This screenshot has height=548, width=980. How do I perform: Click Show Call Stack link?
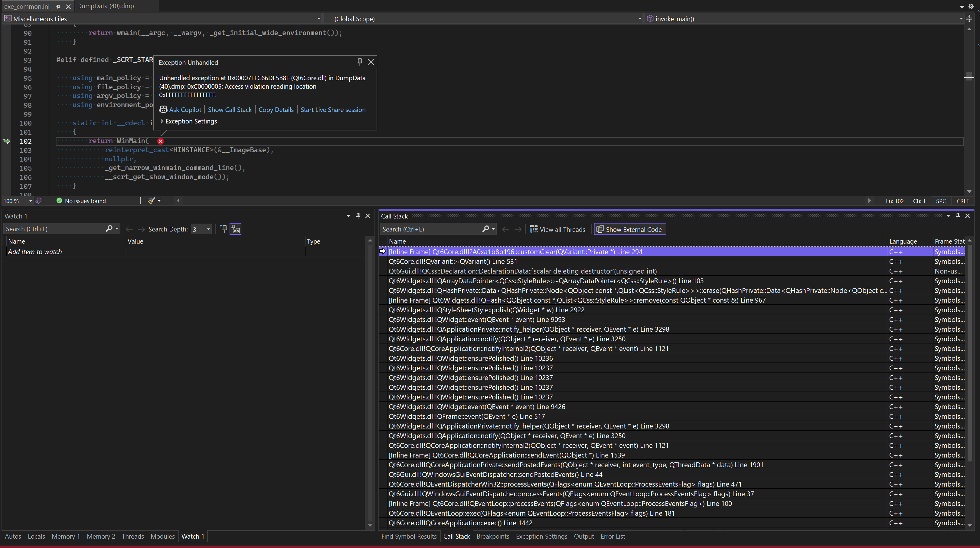click(230, 110)
